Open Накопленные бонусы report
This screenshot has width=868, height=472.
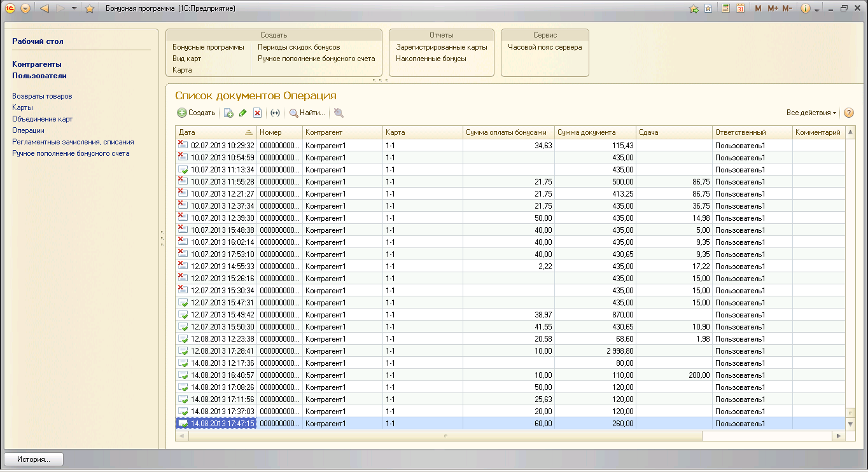(431, 59)
